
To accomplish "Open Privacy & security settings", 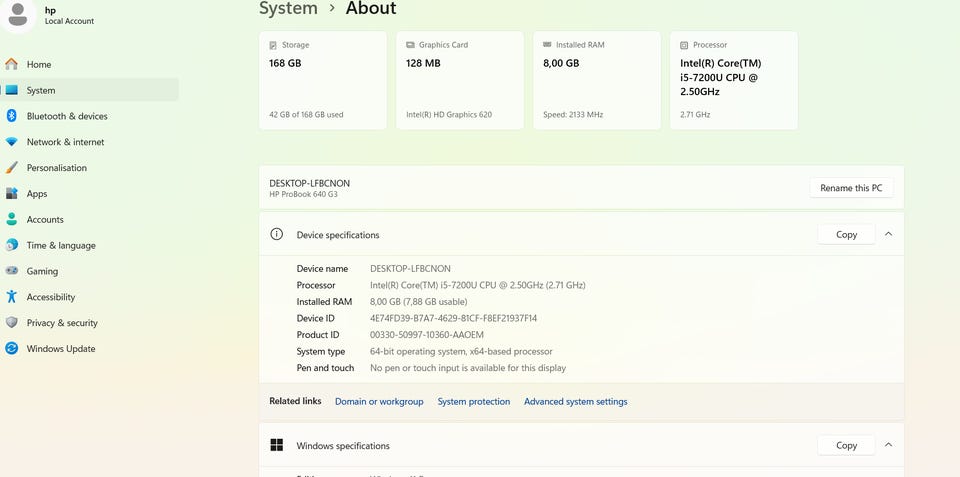I will 62,323.
